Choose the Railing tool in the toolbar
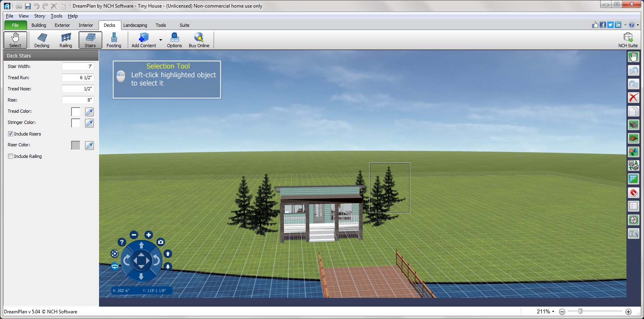 (66, 40)
